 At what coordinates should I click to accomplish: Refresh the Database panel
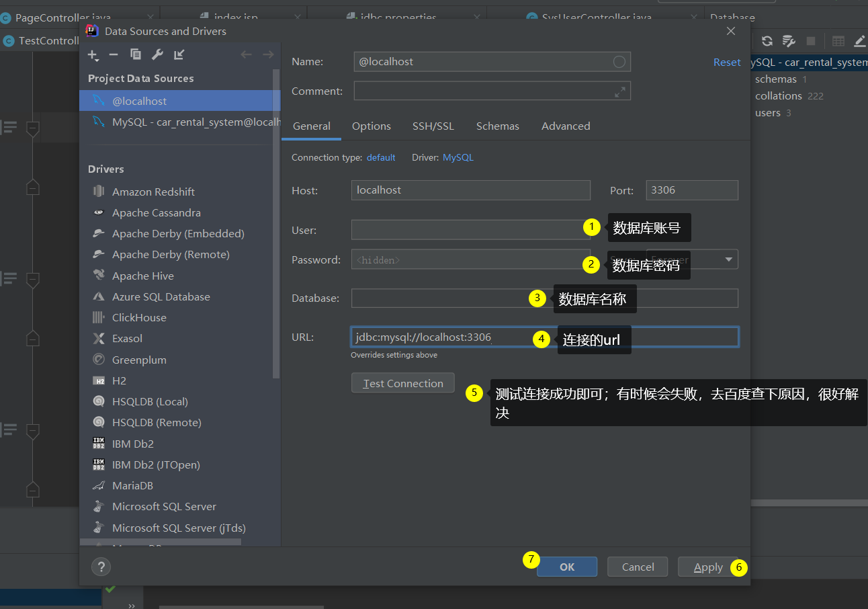(767, 41)
